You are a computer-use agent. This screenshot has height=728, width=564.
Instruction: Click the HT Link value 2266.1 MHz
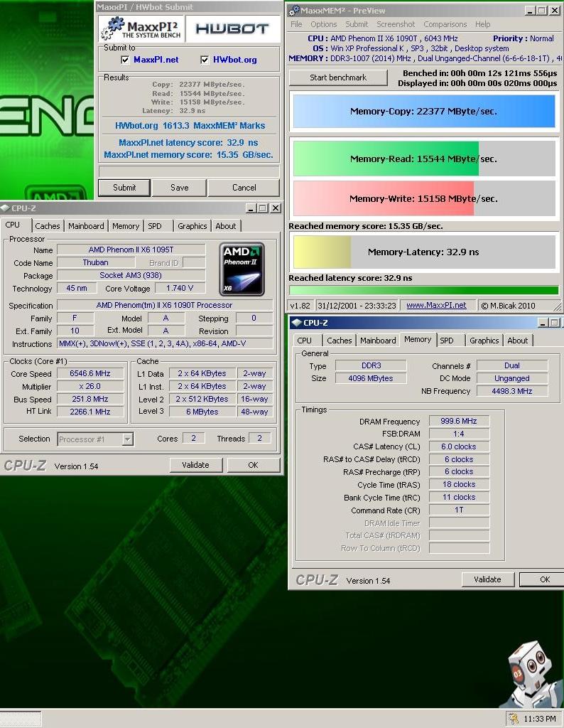point(90,412)
